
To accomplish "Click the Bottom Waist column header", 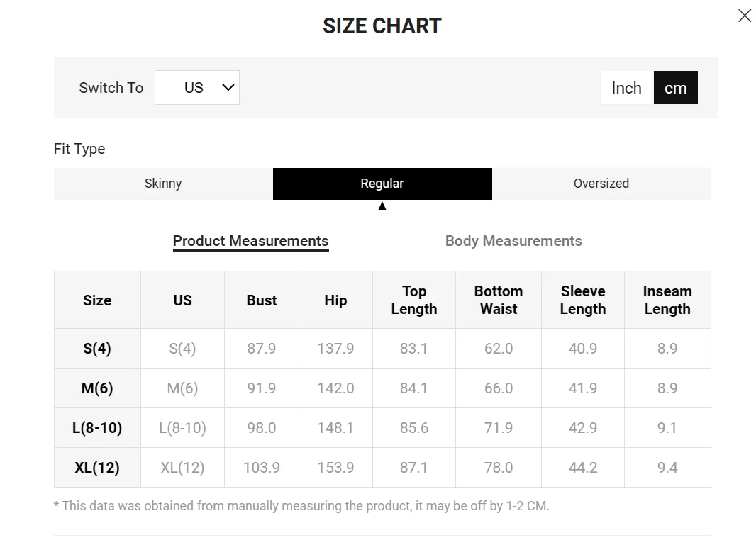I will pos(499,300).
